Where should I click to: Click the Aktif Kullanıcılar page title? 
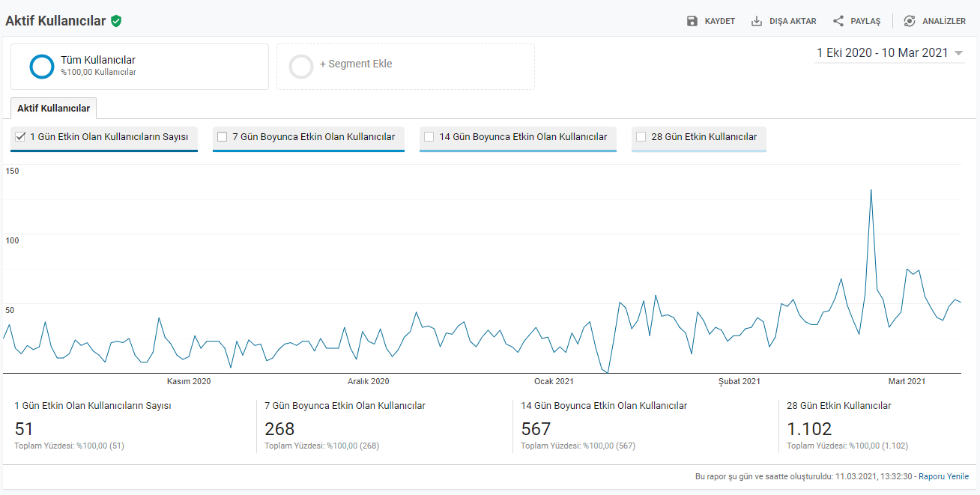55,21
